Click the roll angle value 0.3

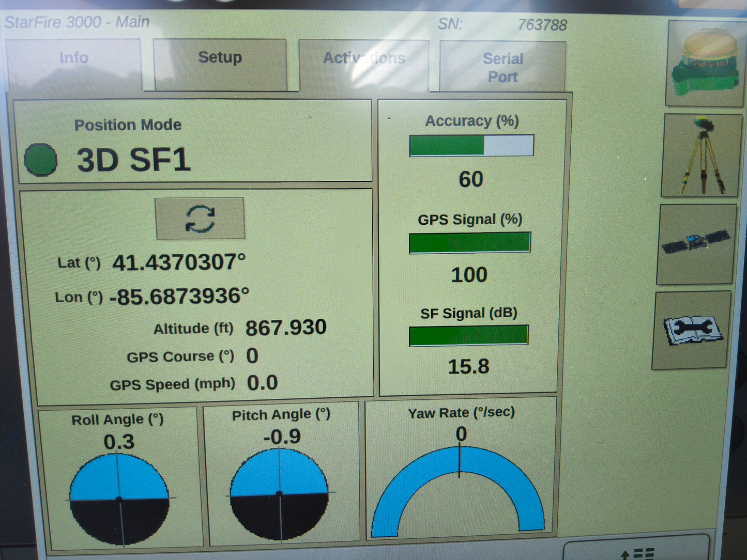point(119,442)
